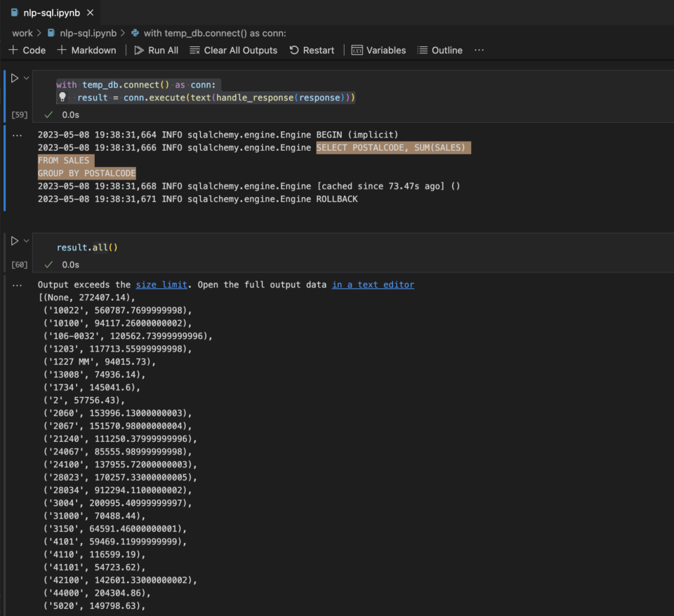
Task: Open the 'work' breadcrumb folder
Action: click(22, 33)
